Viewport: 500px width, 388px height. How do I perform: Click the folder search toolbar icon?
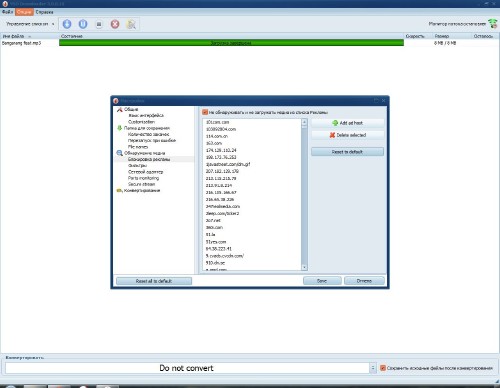131,24
